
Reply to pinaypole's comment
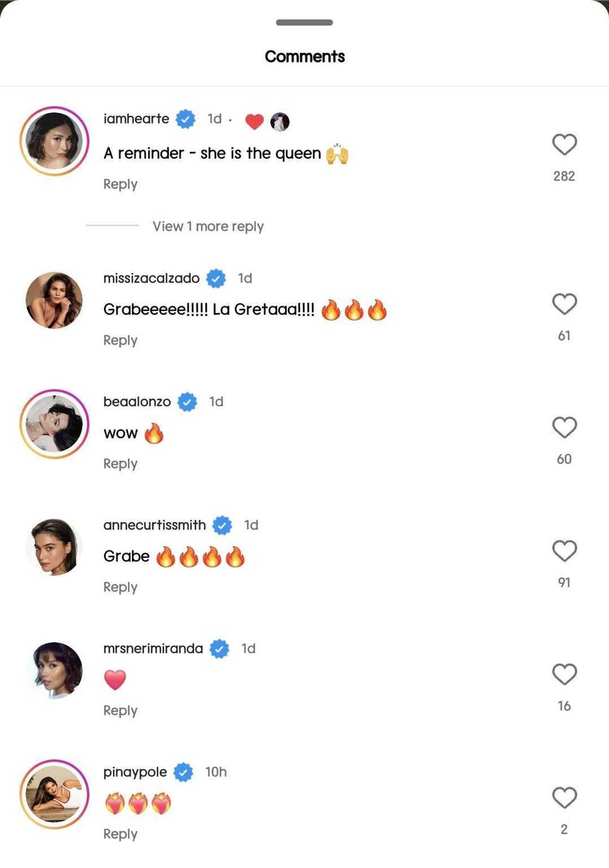pyautogui.click(x=120, y=834)
